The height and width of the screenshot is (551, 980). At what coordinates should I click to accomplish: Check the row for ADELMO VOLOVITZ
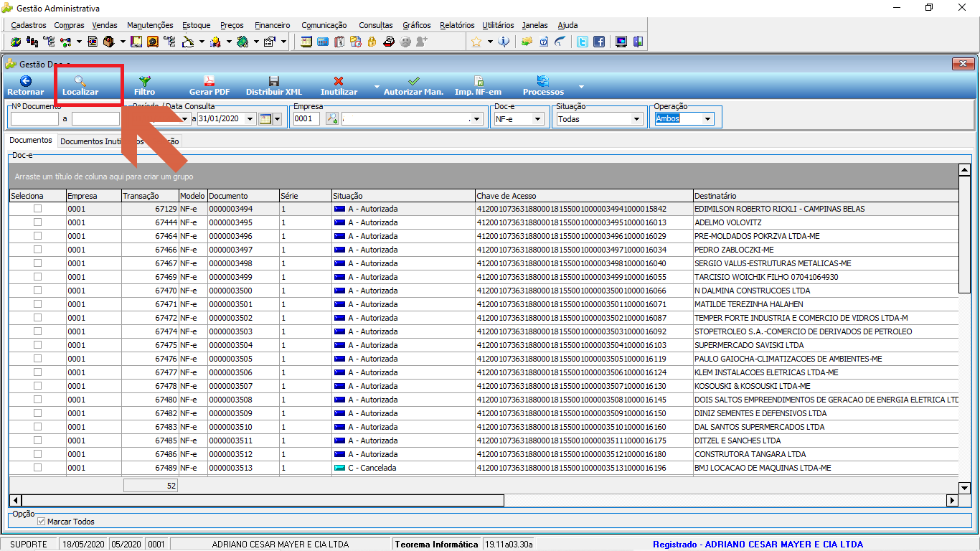tap(37, 222)
